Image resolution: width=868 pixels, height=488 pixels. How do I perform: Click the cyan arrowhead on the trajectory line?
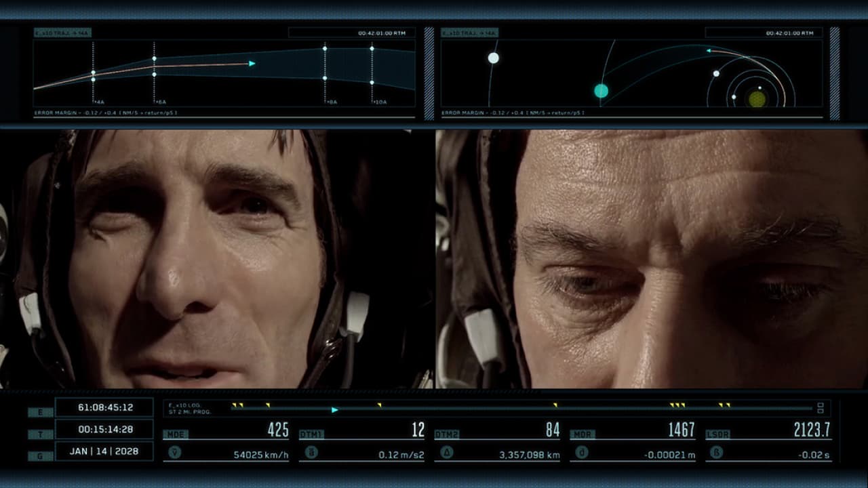[x=252, y=64]
